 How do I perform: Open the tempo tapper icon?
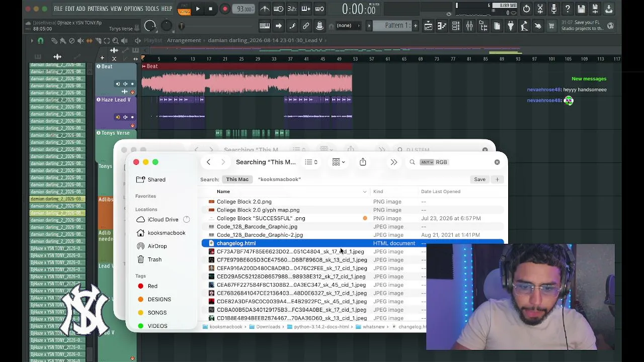(524, 26)
